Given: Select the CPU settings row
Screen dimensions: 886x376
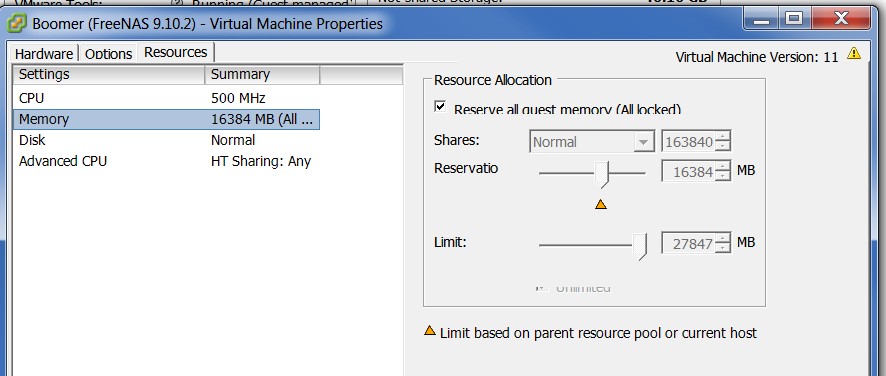Looking at the screenshot, I should pos(166,98).
